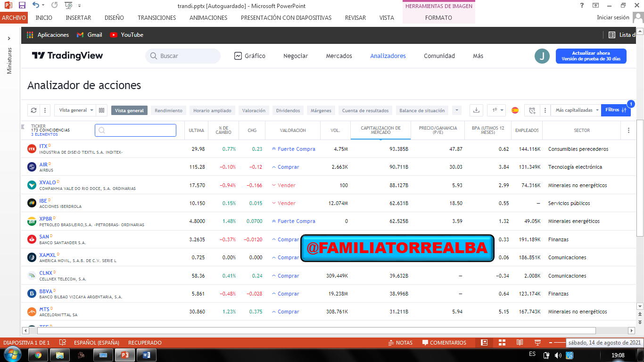
Task: Switch to the INSERTAR ribbon tab
Action: [78, 18]
